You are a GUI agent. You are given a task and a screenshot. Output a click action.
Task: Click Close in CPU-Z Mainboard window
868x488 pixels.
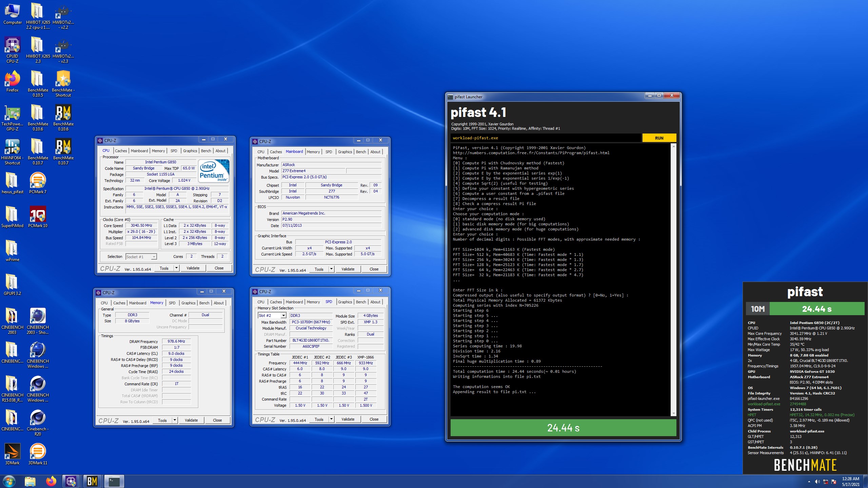point(374,269)
